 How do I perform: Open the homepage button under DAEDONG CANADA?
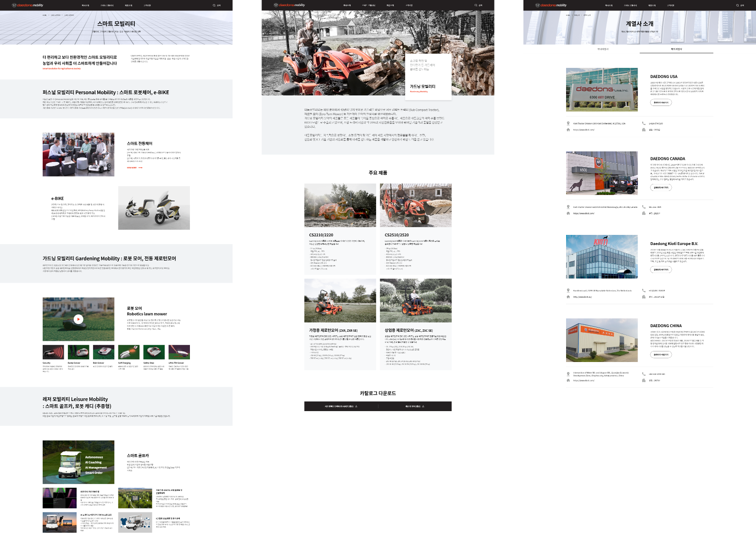661,188
